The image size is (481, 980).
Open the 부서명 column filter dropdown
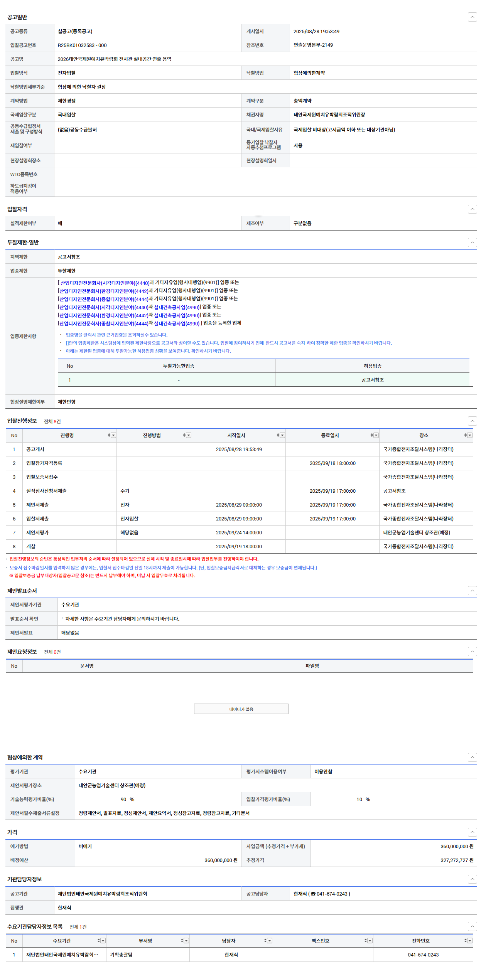(x=186, y=941)
